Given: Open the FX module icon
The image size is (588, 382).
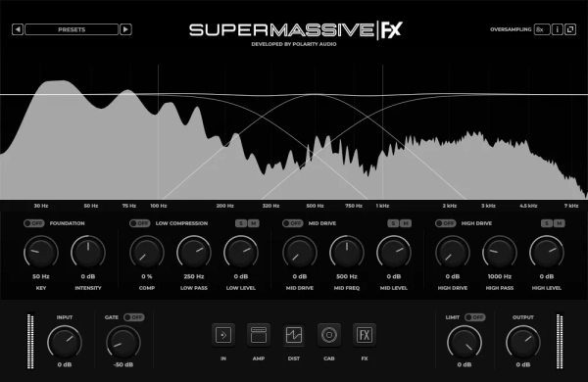Looking at the screenshot, I should coord(365,335).
